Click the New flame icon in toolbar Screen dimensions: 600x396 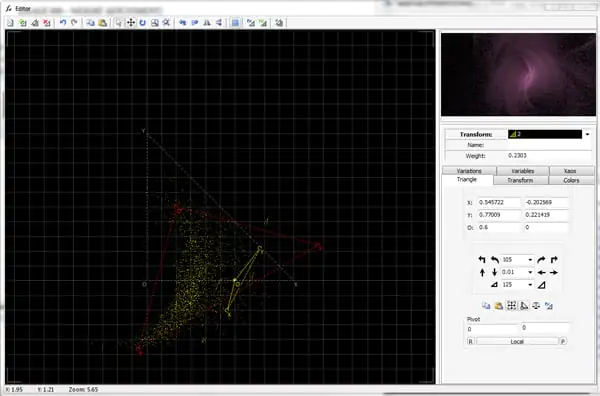coord(11,23)
